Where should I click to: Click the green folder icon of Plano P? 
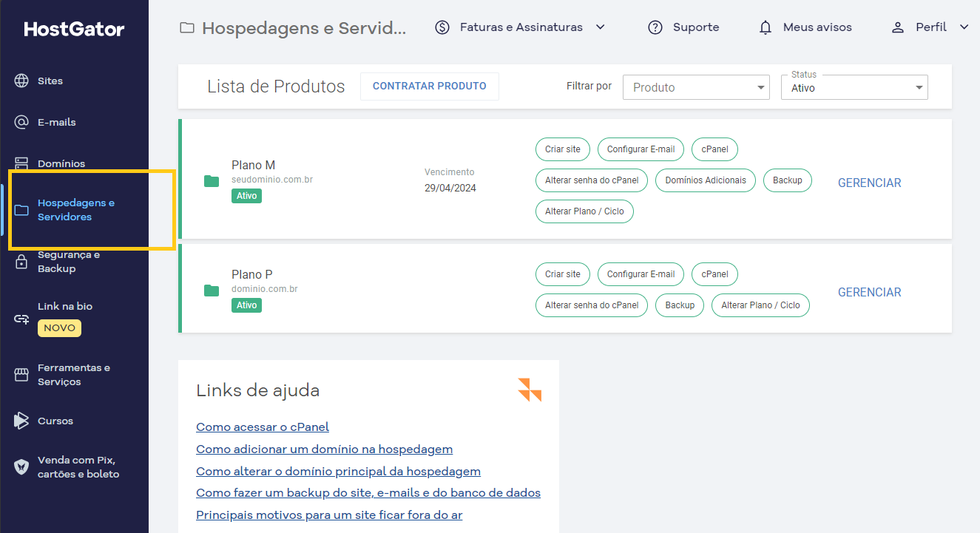pyautogui.click(x=212, y=291)
